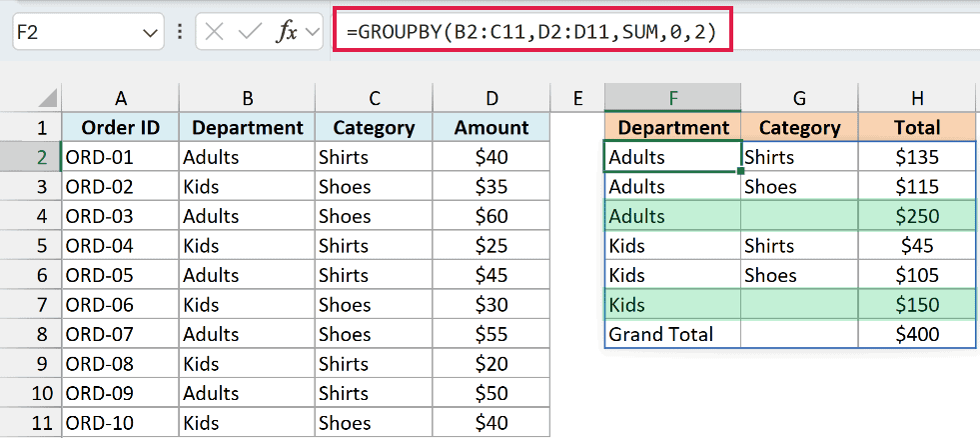The width and height of the screenshot is (980, 438).
Task: Select column B header
Action: (248, 98)
